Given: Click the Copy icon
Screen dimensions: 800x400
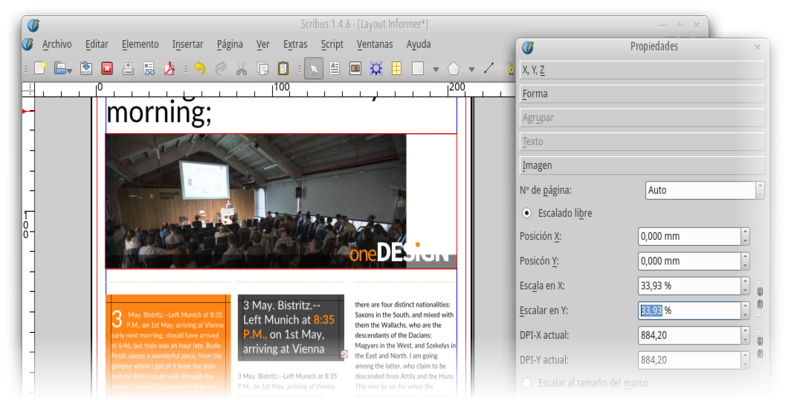Looking at the screenshot, I should tap(262, 68).
